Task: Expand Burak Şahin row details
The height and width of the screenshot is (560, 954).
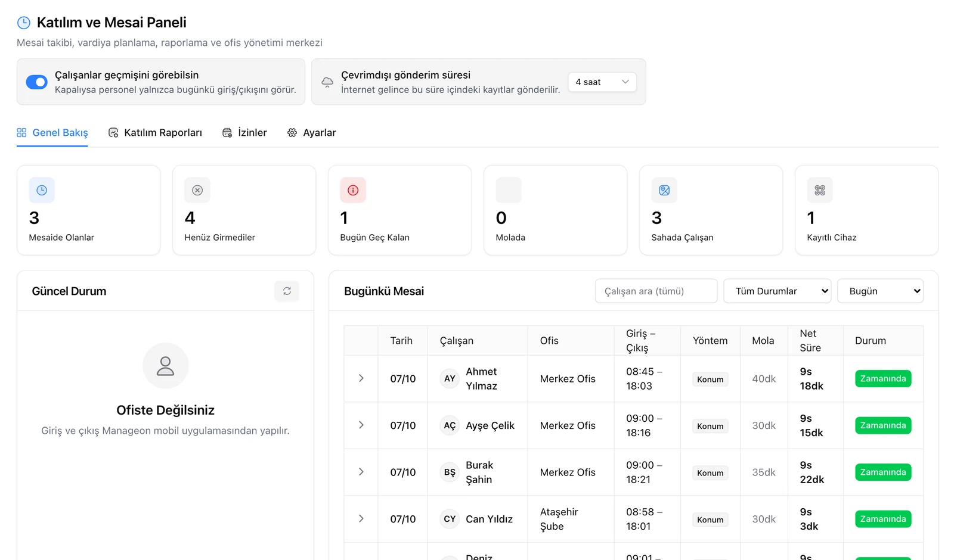Action: tap(361, 472)
